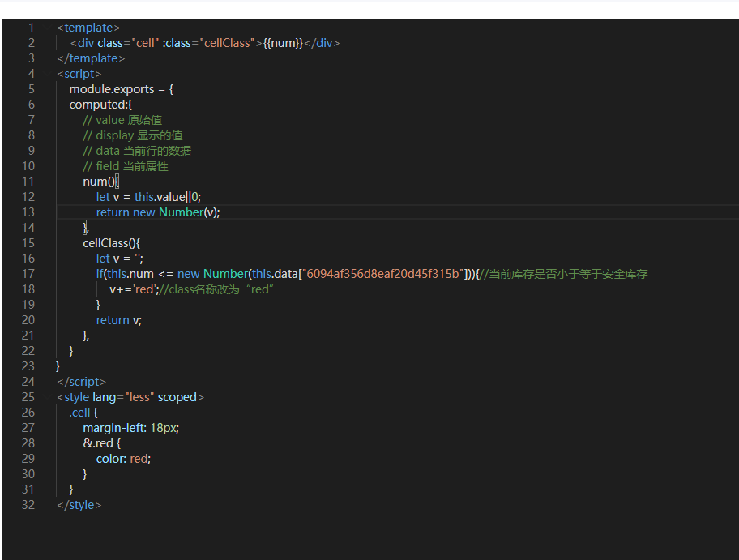
Task: Click this.value||0 on line 12
Action: [166, 197]
